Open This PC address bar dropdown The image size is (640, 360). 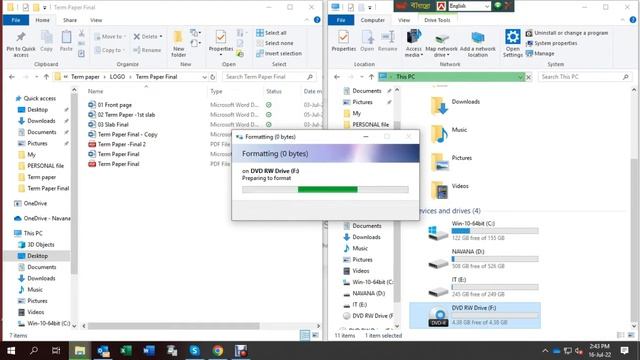(x=520, y=77)
